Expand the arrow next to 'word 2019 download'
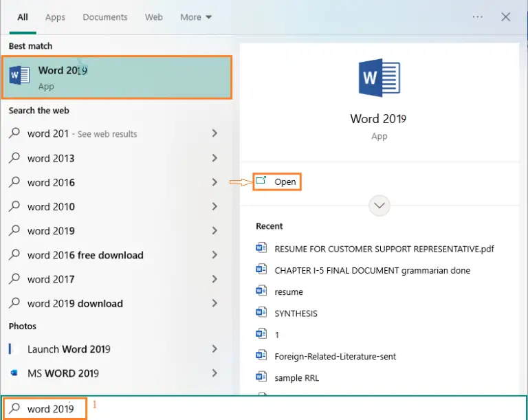 pyautogui.click(x=214, y=303)
